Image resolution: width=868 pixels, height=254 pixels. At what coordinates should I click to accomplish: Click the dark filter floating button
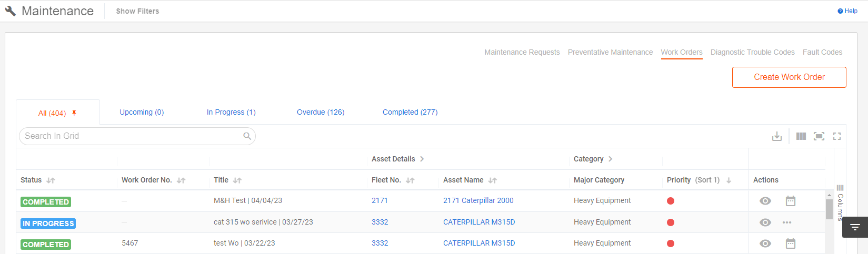click(855, 227)
